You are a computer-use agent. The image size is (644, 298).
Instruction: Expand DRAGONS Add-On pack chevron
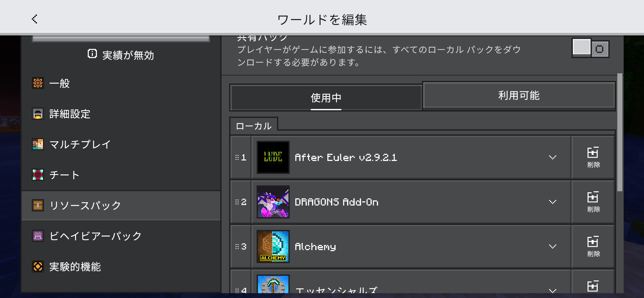[x=552, y=202]
